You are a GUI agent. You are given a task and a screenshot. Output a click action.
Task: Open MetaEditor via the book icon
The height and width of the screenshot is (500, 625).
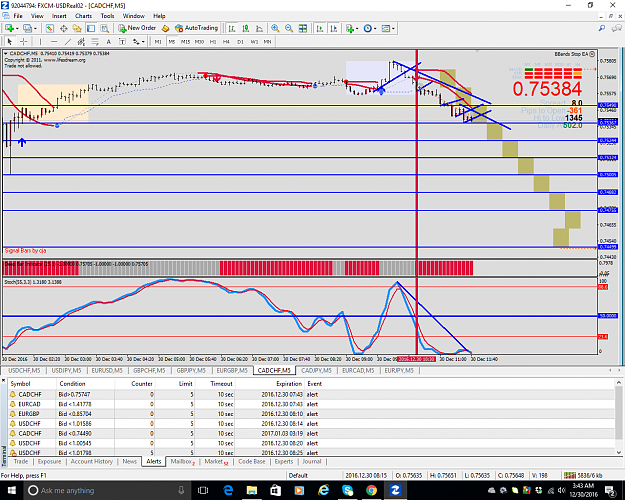pyautogui.click(x=165, y=28)
